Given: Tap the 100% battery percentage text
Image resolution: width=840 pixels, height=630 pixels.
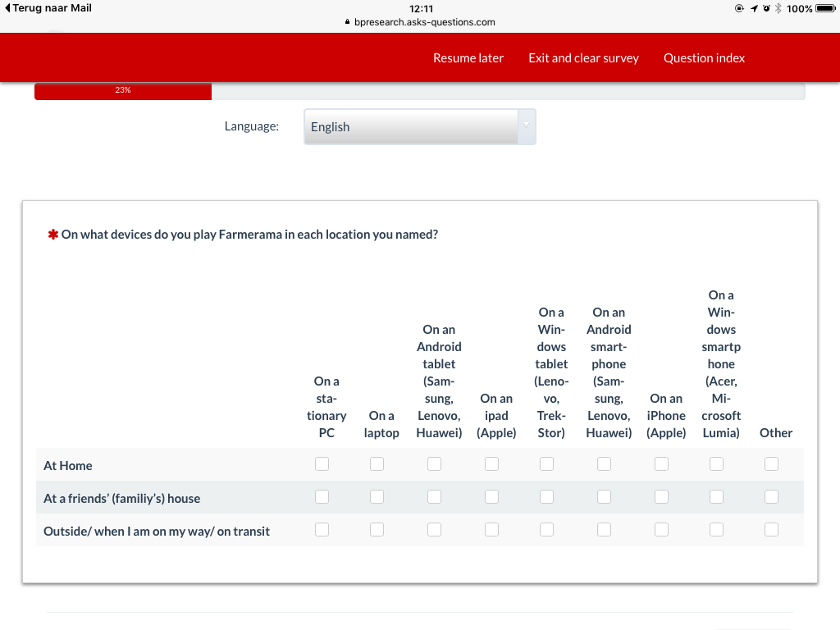Looking at the screenshot, I should (x=799, y=8).
